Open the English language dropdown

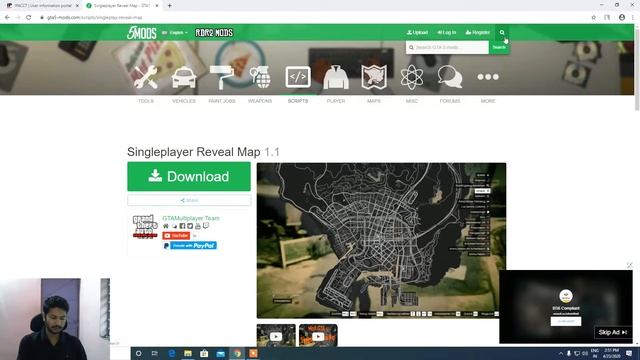point(176,33)
